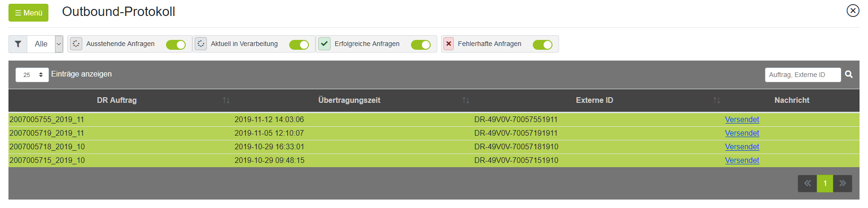Image resolution: width=868 pixels, height=208 pixels.
Task: Sort by Übertragungszeit column arrows
Action: point(466,100)
